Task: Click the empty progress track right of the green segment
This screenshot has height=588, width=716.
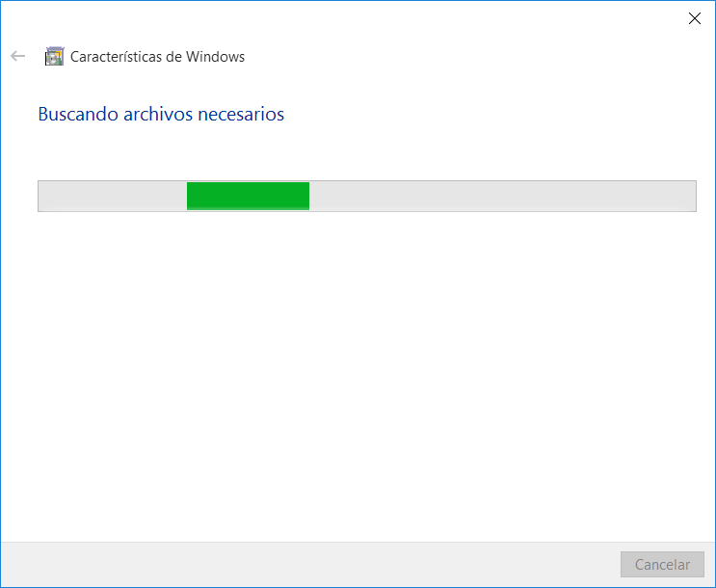Action: pos(502,196)
